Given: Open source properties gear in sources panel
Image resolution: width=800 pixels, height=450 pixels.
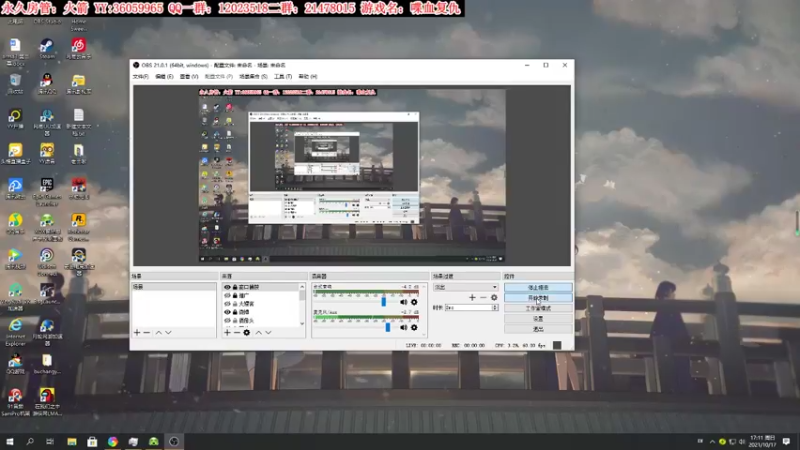Looking at the screenshot, I should coord(247,333).
